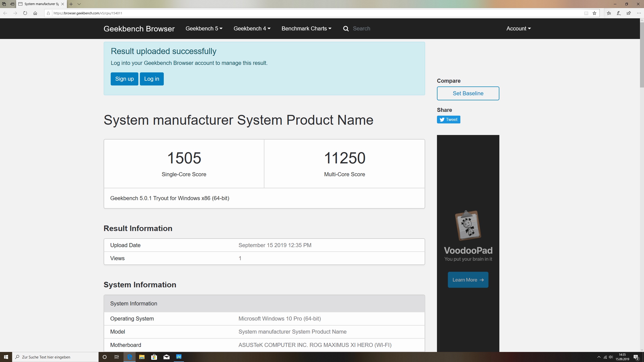Click the Geekbench Browser home link
The width and height of the screenshot is (644, 362).
coord(139,29)
